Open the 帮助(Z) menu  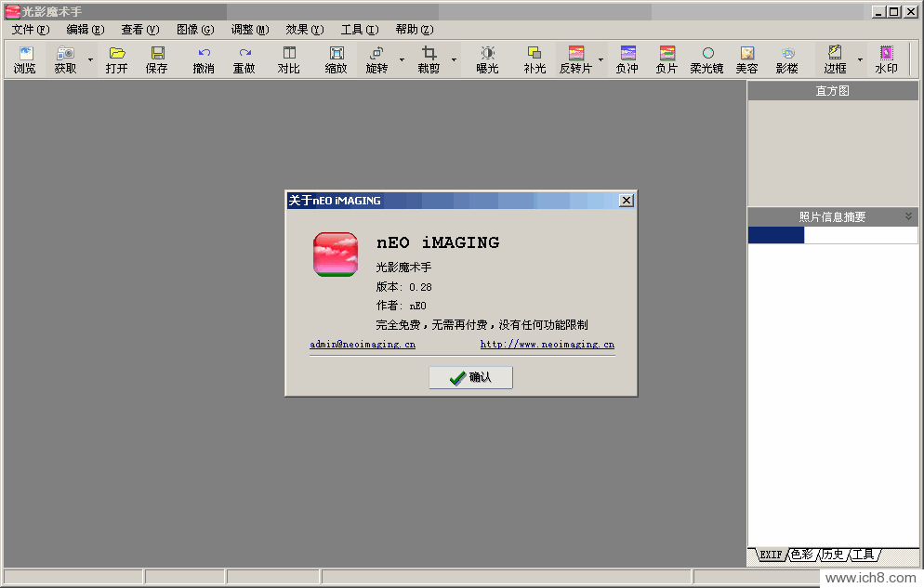click(415, 30)
